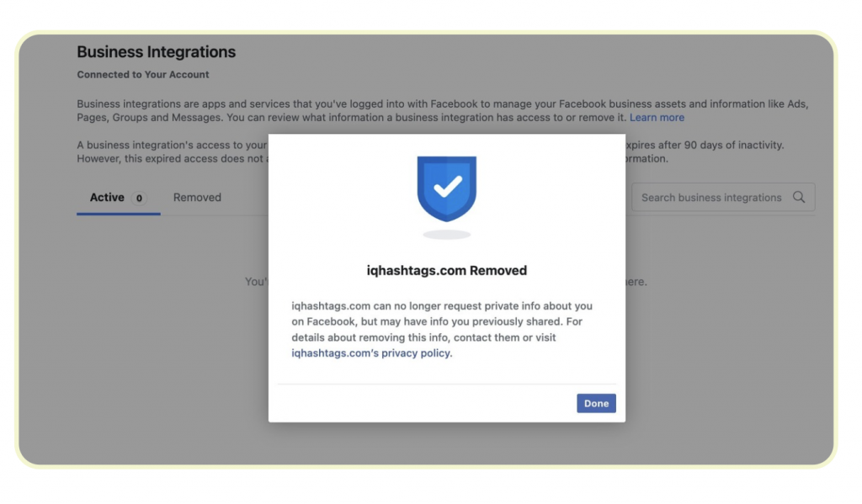Click the Connected to Your Account subheading
Image resolution: width=862 pixels, height=504 pixels.
143,75
